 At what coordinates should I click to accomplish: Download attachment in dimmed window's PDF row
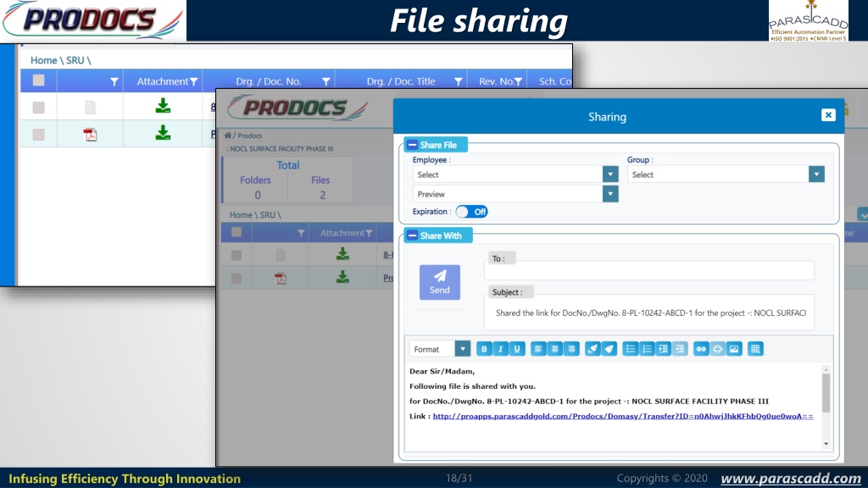tap(342, 277)
